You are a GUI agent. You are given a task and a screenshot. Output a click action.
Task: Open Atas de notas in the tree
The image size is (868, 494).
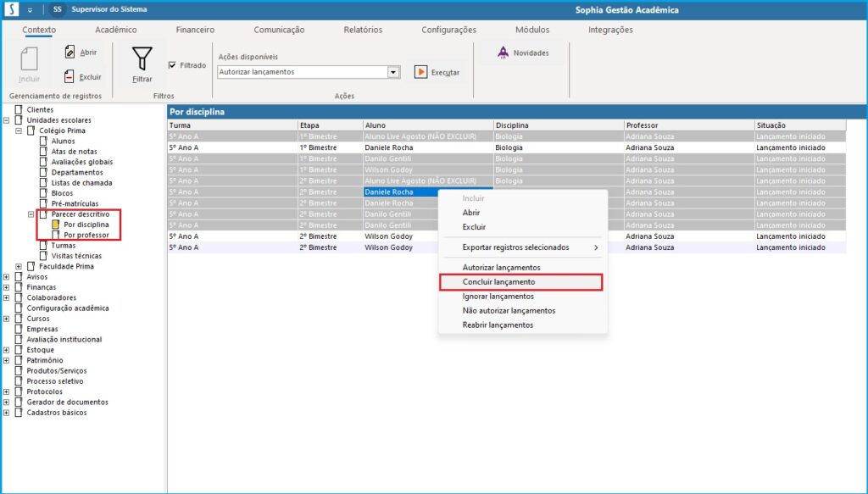tap(75, 152)
